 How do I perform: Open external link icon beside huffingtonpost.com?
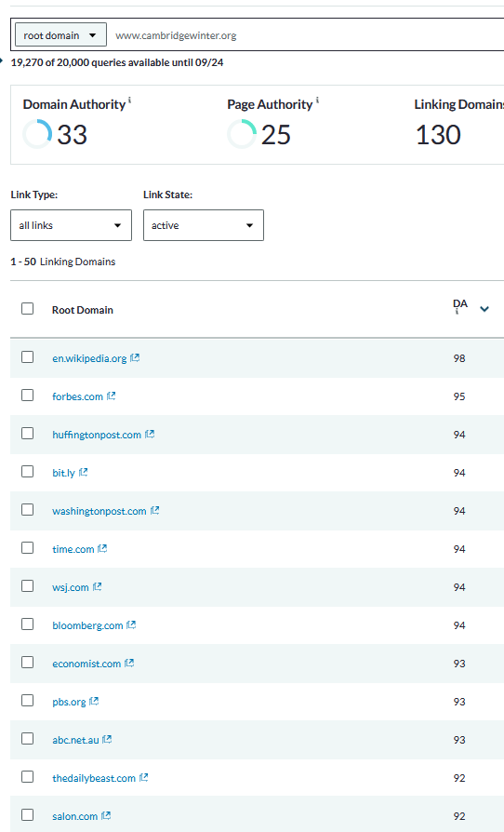pyautogui.click(x=150, y=435)
